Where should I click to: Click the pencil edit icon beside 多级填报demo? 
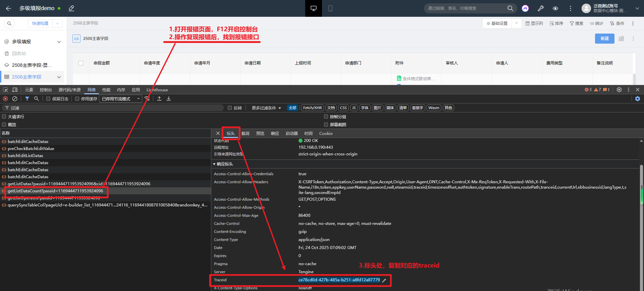(x=71, y=8)
